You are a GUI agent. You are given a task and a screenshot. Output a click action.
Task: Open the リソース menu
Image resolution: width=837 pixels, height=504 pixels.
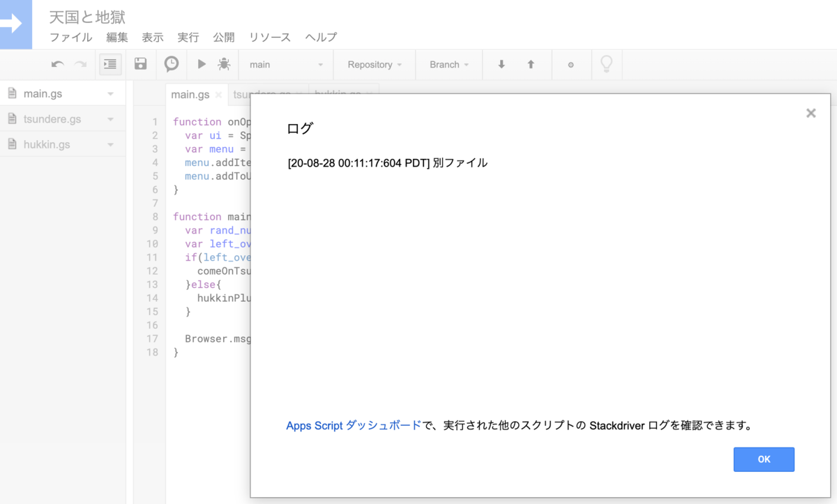pos(270,38)
